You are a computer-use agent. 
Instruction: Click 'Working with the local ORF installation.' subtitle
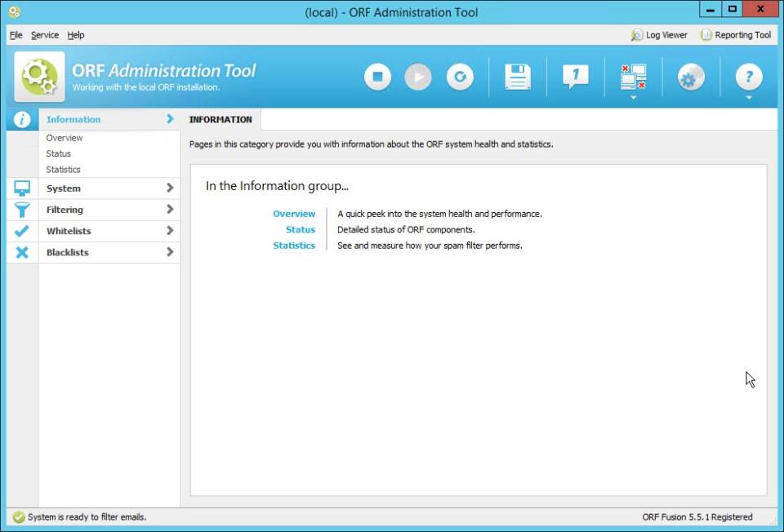pyautogui.click(x=146, y=87)
